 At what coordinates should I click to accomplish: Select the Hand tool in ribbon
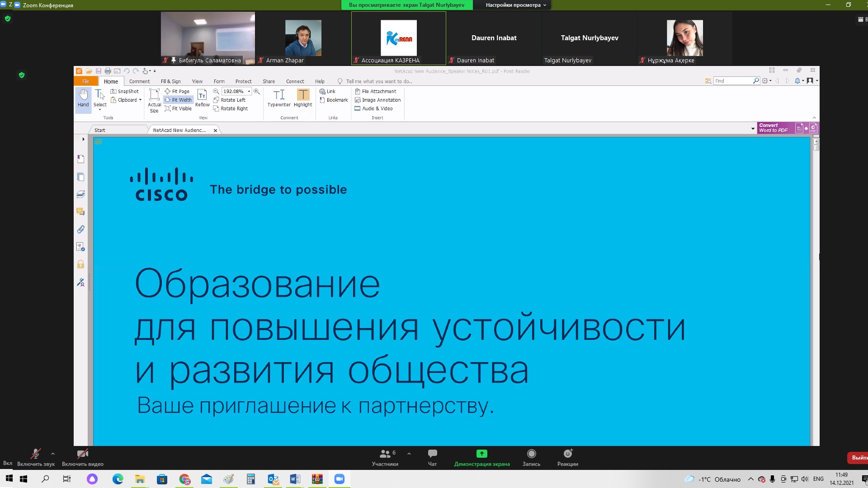(83, 98)
